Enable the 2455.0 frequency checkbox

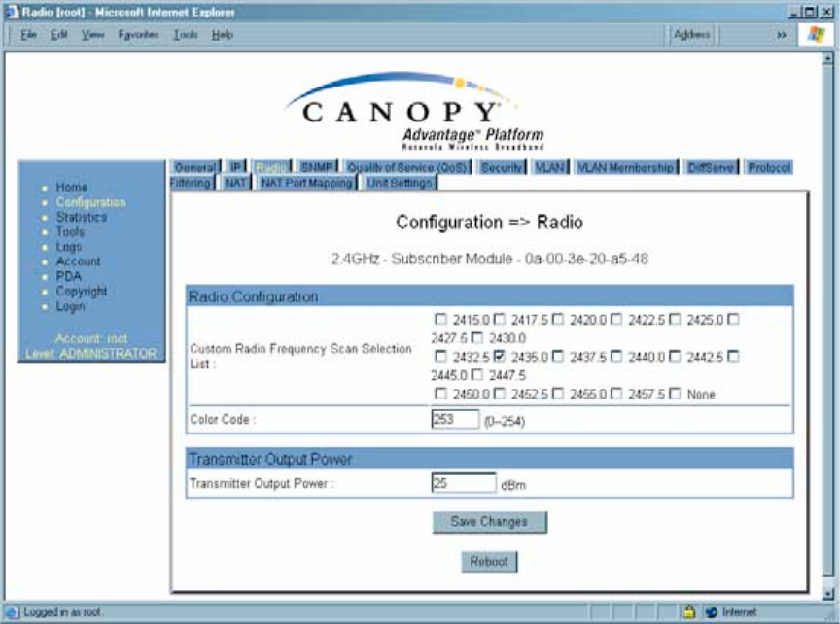[x=558, y=394]
